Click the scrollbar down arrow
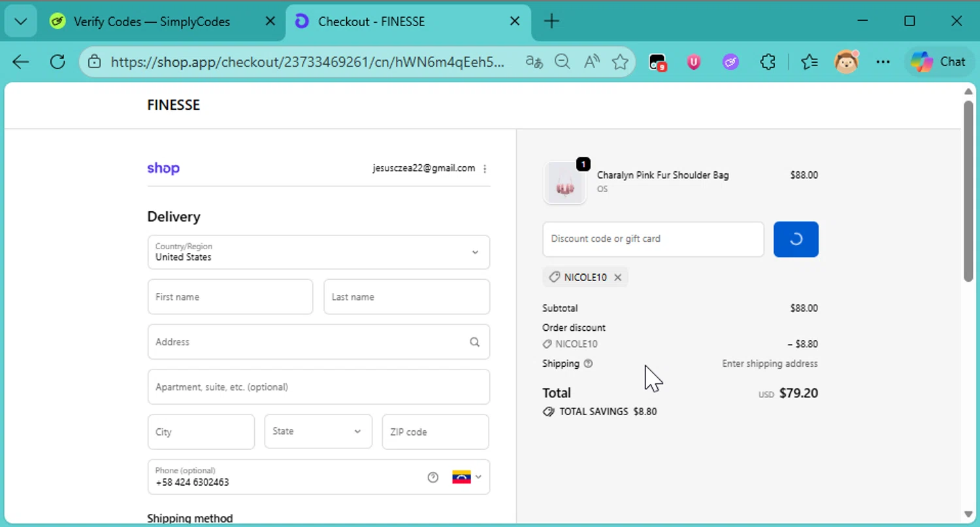Viewport: 980px width, 527px height. [968, 515]
